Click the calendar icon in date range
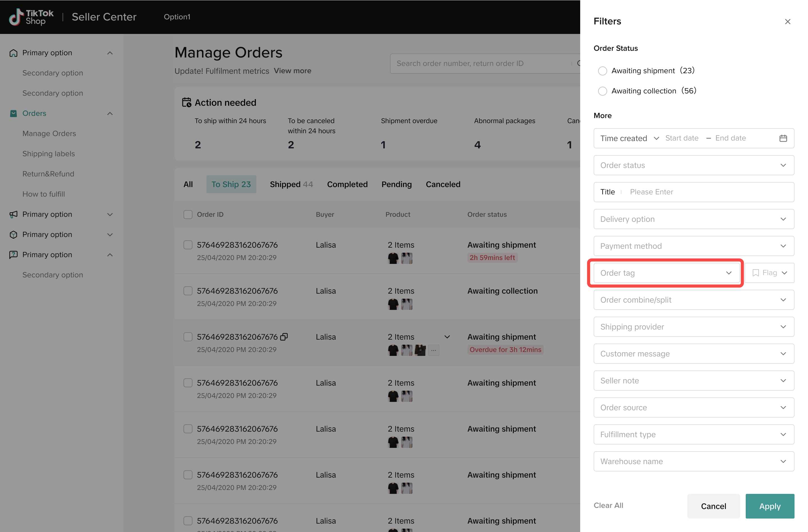The height and width of the screenshot is (532, 808). [x=783, y=138]
